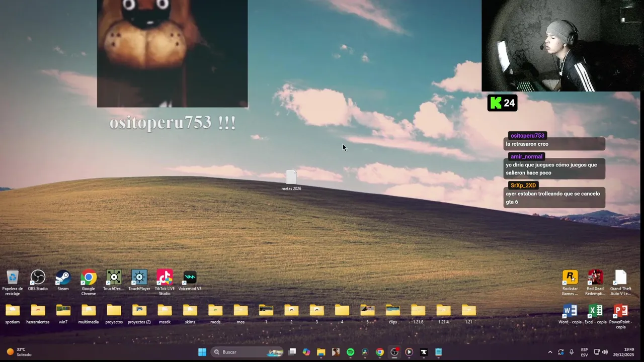
Task: Select the spotiam folder
Action: tap(13, 314)
